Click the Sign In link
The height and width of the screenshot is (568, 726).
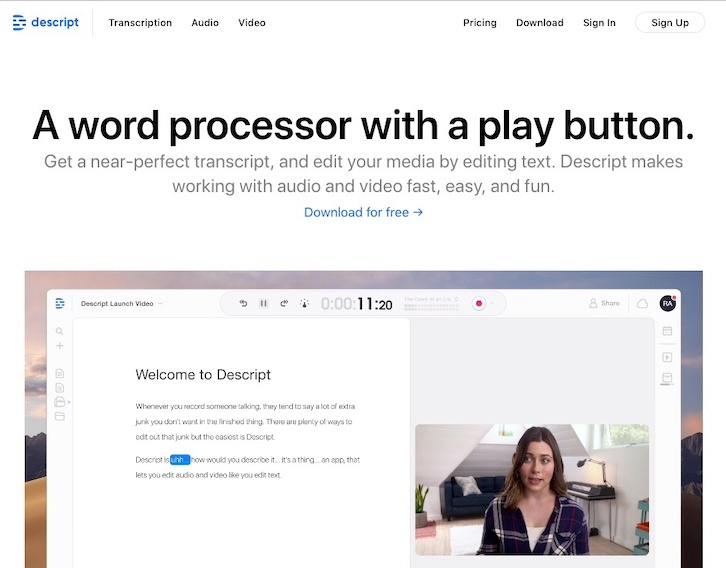coord(599,23)
